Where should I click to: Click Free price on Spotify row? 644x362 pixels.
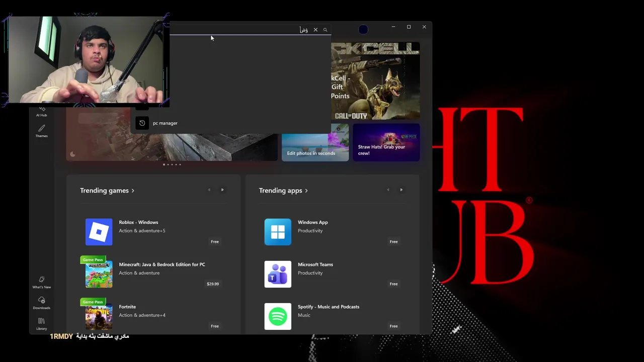pos(393,326)
